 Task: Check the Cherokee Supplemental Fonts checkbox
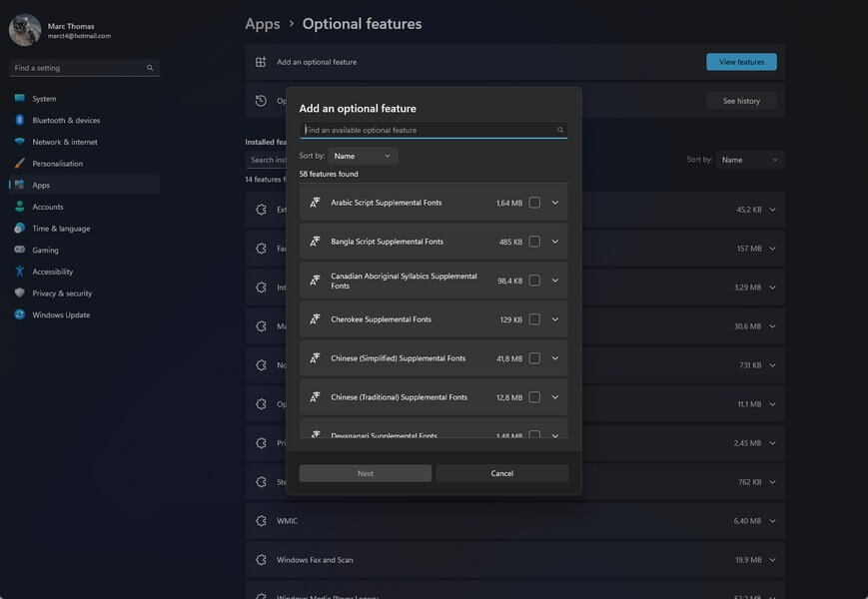pyautogui.click(x=534, y=319)
